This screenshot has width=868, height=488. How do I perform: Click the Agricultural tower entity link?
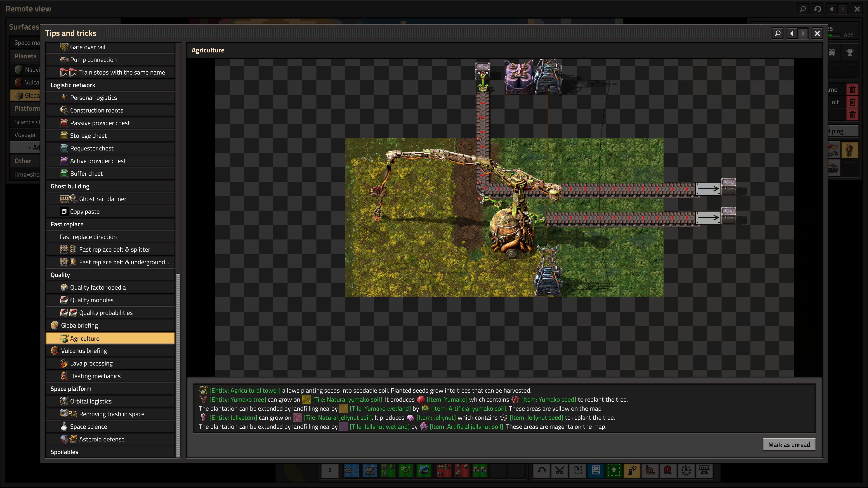pyautogui.click(x=245, y=390)
